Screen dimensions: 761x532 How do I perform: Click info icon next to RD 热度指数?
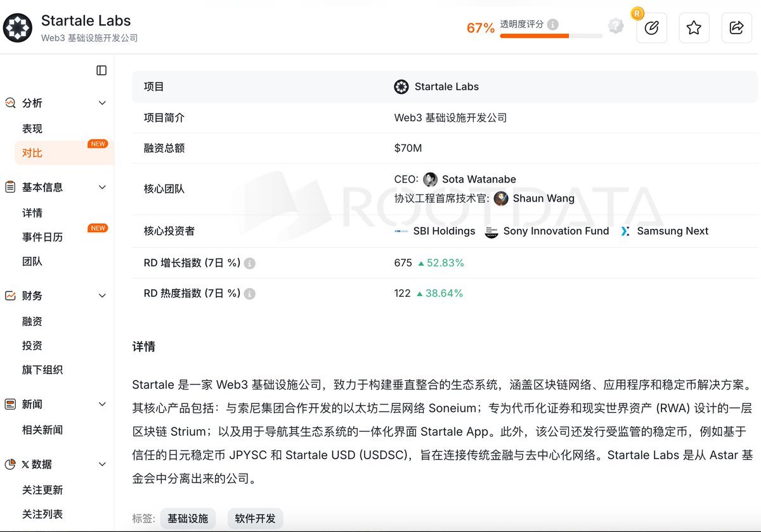[250, 294]
